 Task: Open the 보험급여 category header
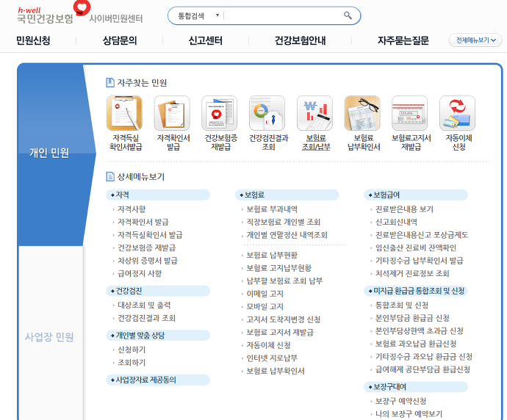(x=416, y=195)
